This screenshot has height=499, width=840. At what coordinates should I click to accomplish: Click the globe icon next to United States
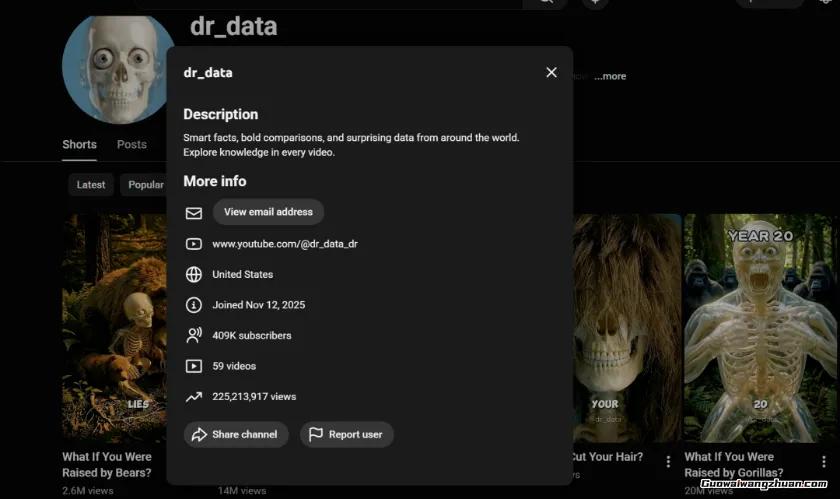click(194, 274)
